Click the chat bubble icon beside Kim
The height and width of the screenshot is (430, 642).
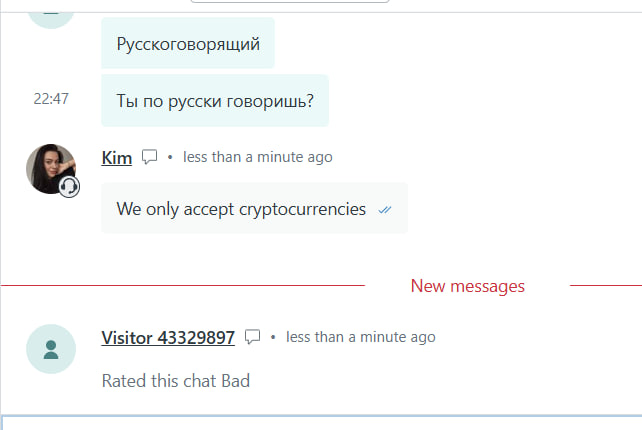point(150,157)
